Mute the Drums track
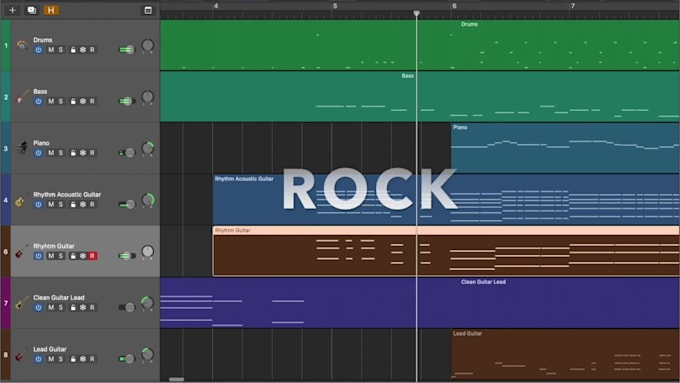Screen dimensions: 680x383 coord(51,50)
